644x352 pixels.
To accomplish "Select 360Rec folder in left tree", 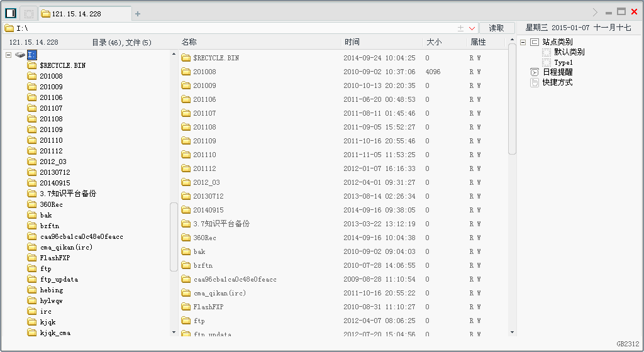I will (x=51, y=204).
